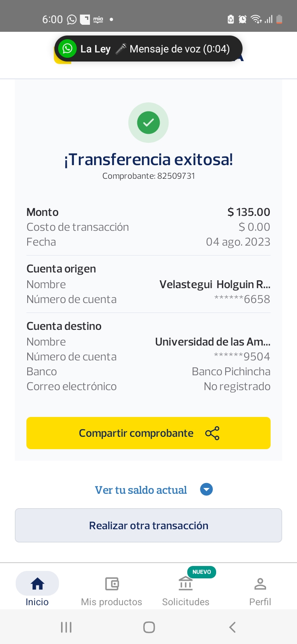The width and height of the screenshot is (297, 644).
Task: Tap the NUEVO badge on Solicitudes
Action: pos(202,572)
